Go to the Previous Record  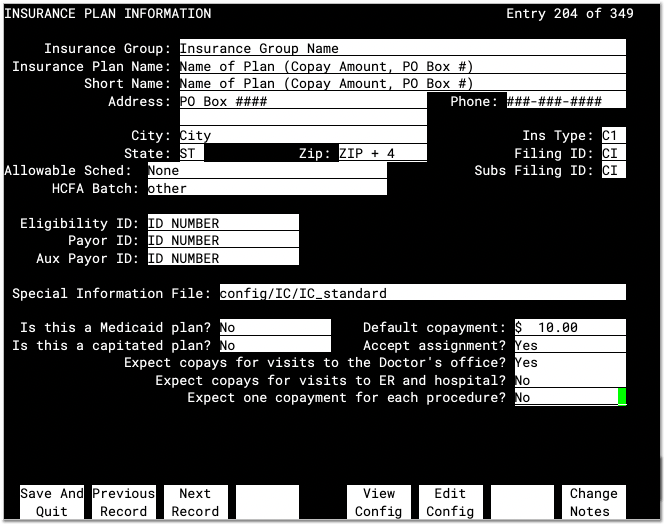click(123, 502)
